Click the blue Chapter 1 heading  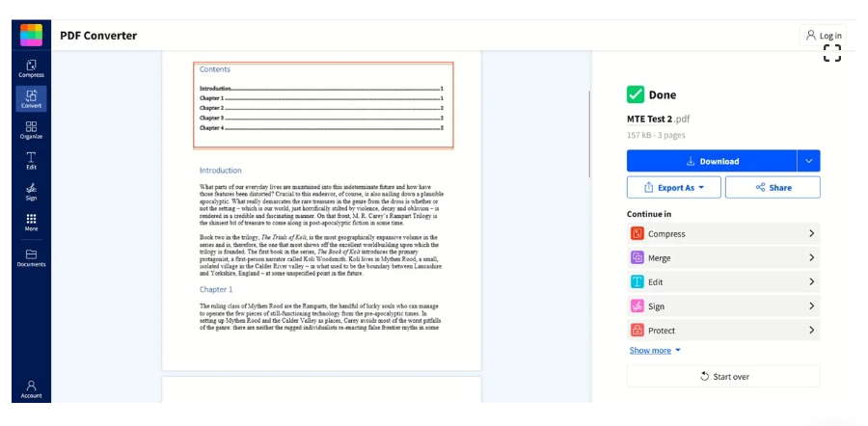coord(216,289)
